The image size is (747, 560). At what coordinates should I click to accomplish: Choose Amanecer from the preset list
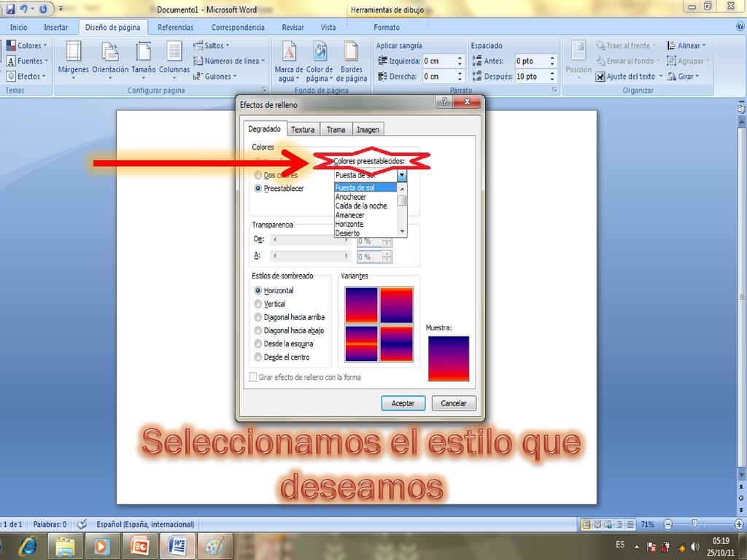(365, 215)
